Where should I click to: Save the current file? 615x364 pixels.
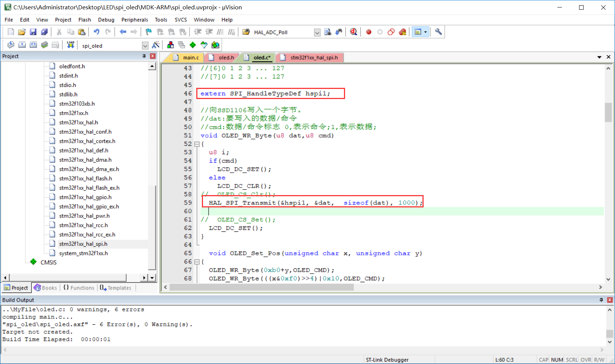click(33, 32)
